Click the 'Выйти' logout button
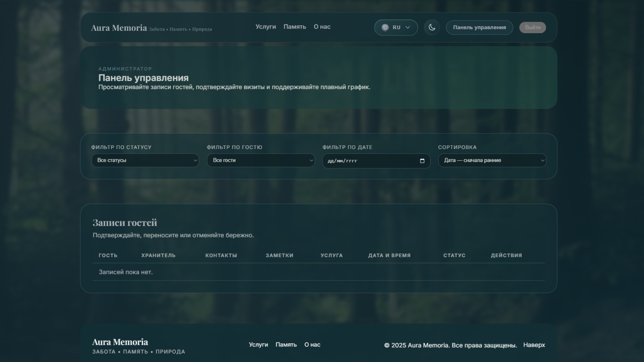Viewport: 644px width, 362px height. (x=533, y=27)
